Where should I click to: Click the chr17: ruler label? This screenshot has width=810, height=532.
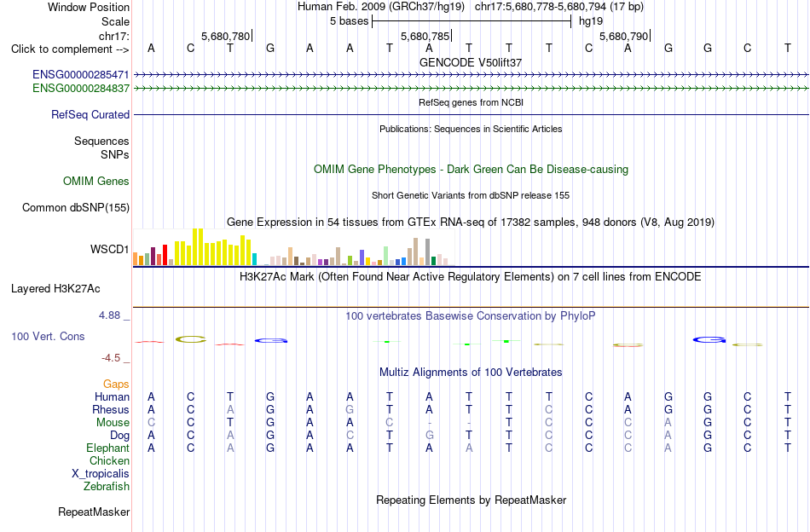pyautogui.click(x=114, y=36)
